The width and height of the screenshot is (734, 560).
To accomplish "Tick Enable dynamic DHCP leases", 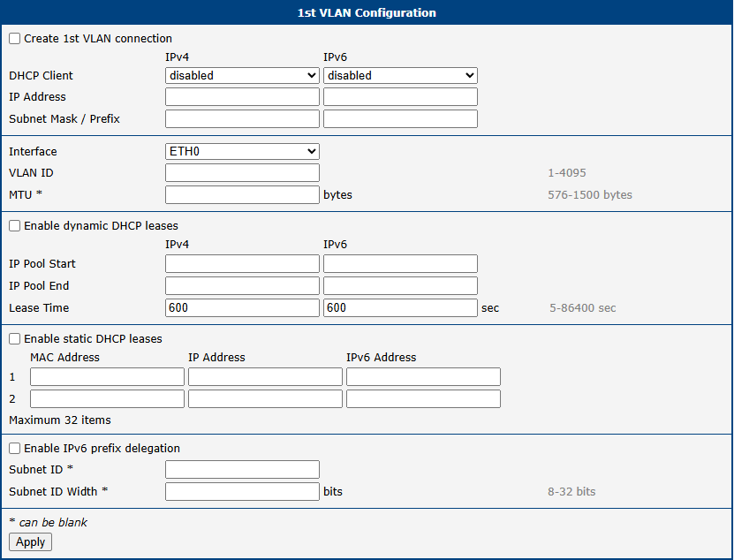I will point(14,226).
